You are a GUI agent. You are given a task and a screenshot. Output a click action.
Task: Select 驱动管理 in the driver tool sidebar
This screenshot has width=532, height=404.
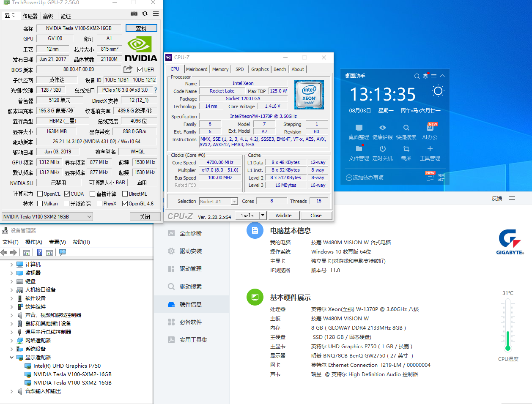(x=191, y=269)
